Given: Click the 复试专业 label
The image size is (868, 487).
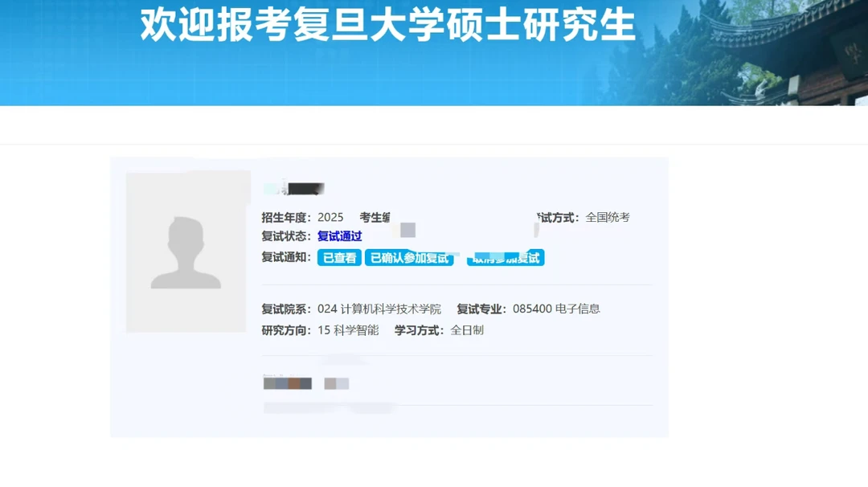Looking at the screenshot, I should click(x=481, y=309).
